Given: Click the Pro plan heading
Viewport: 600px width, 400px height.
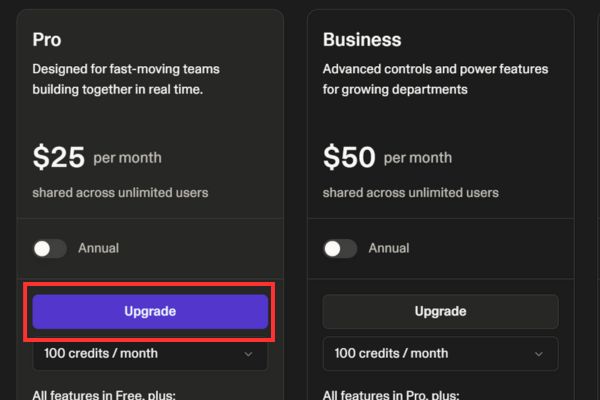Looking at the screenshot, I should pos(47,40).
